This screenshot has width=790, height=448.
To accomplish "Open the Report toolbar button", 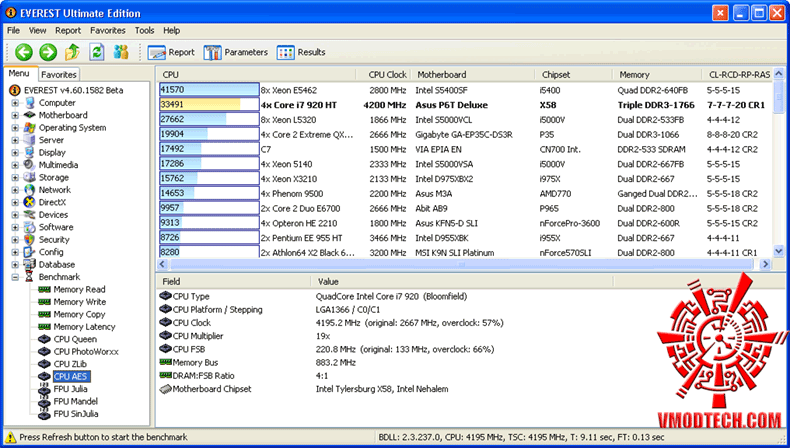I will 171,52.
